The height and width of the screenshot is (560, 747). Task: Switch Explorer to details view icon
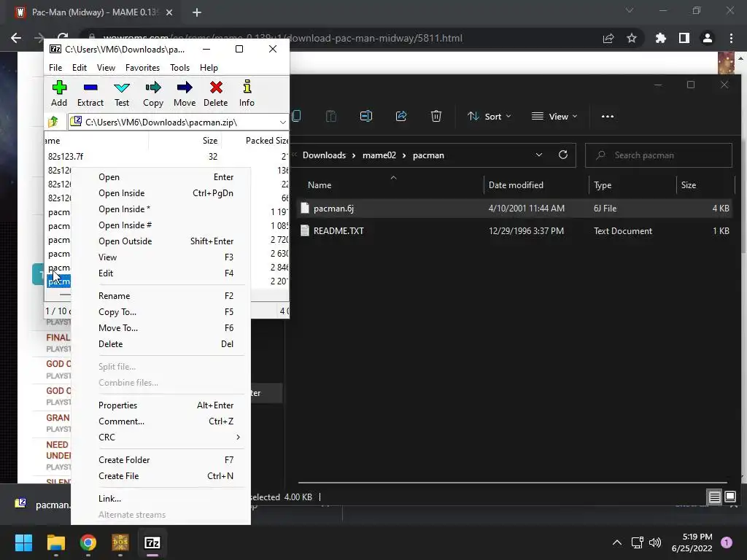[x=715, y=497]
